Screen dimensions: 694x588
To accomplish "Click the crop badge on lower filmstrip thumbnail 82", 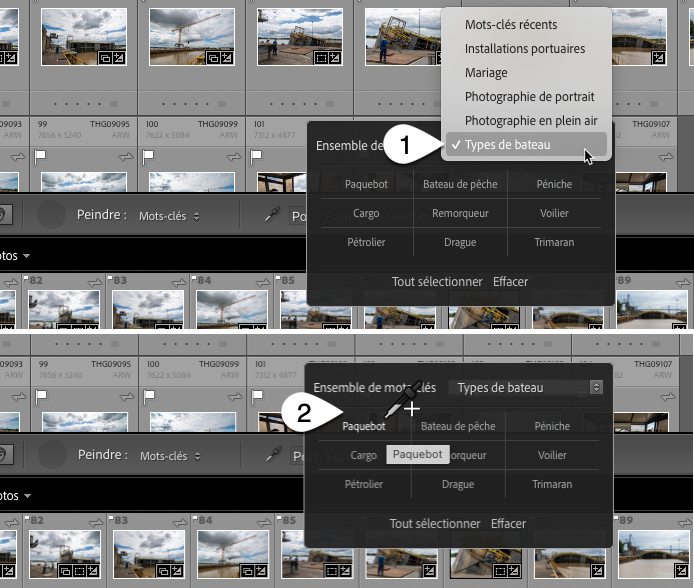I will pyautogui.click(x=79, y=571).
